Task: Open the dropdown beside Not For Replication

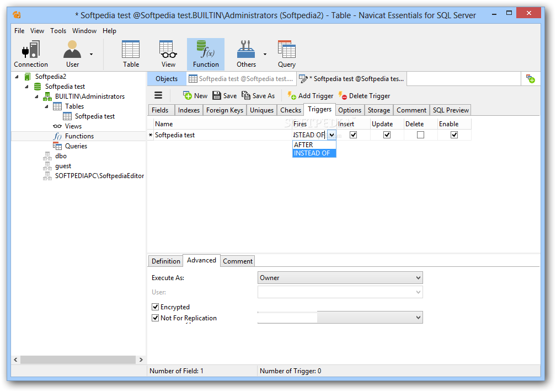Action: click(340, 317)
